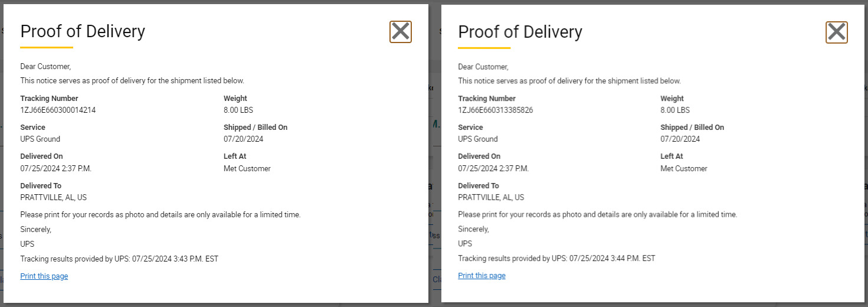This screenshot has height=307, width=868.
Task: Click UPS signature above the 3:43 P.M. results
Action: (27, 244)
